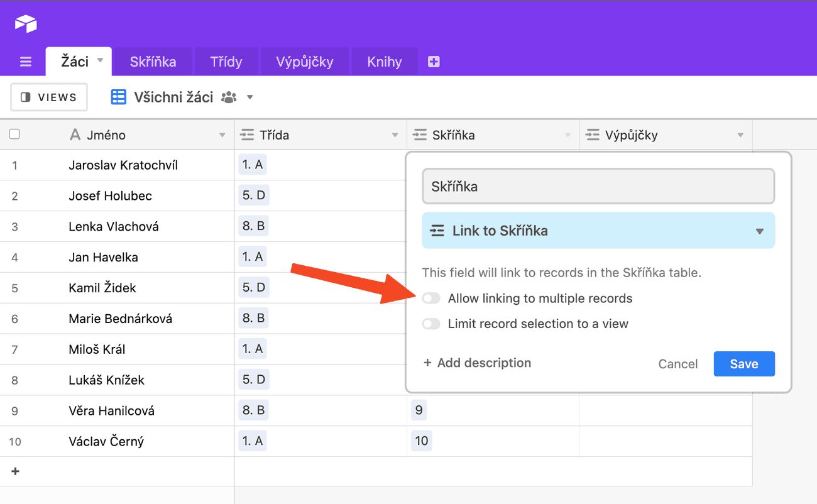Open the Třída column dropdown
817x504 pixels.
coord(395,135)
